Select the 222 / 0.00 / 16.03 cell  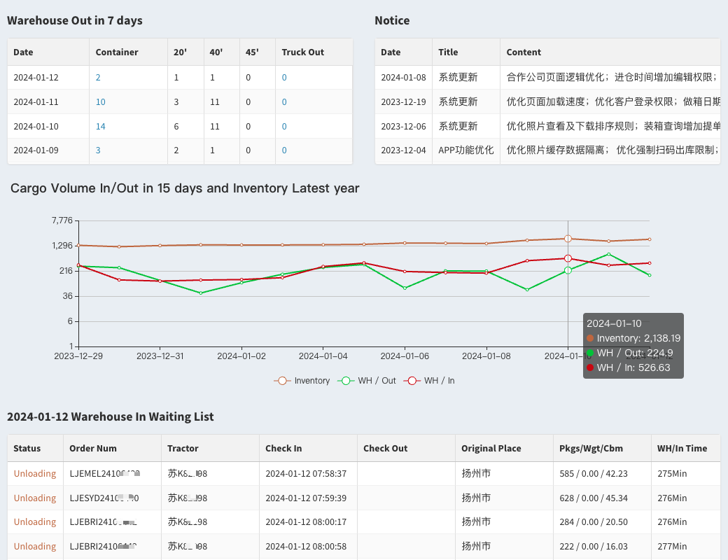pos(594,546)
